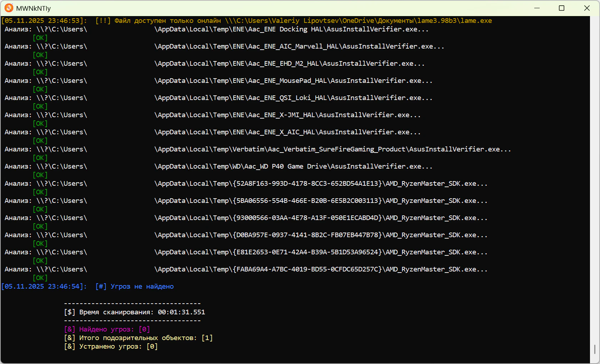
Task: Click the {FABA69A4 AMD_RyzenMaster_SDK path line
Action: pyautogui.click(x=320, y=269)
